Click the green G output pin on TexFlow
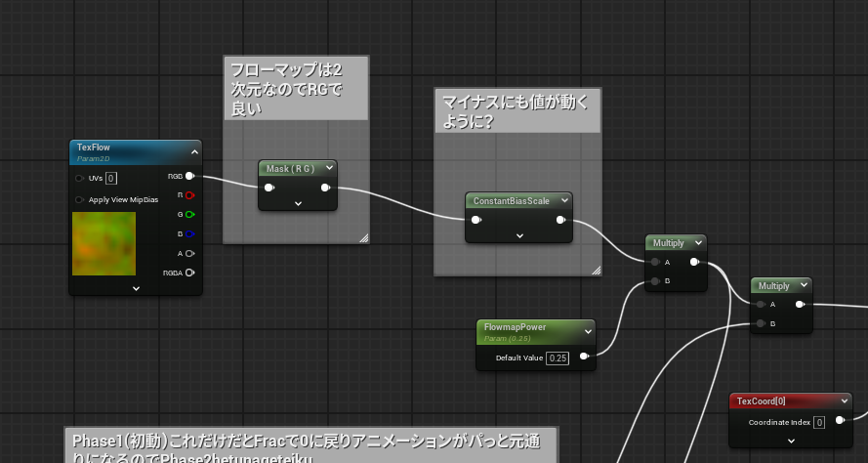The width and height of the screenshot is (868, 463). (x=189, y=214)
